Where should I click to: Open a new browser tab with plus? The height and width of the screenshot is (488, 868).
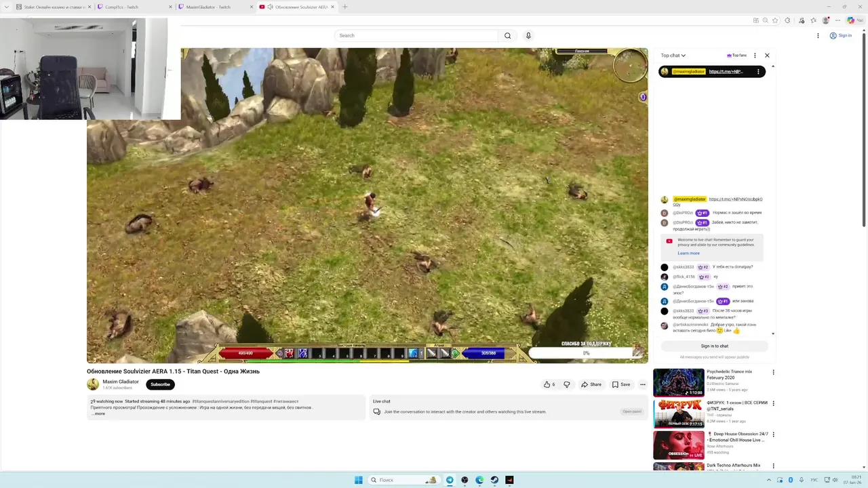click(344, 7)
